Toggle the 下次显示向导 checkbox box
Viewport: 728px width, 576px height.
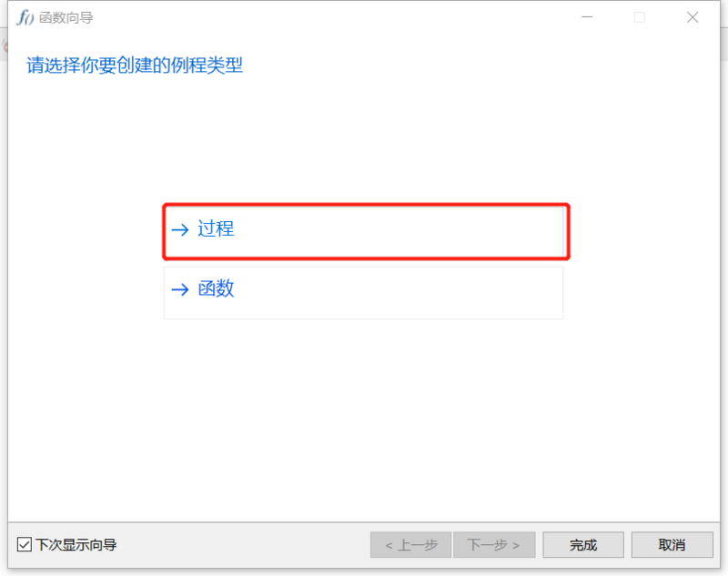pyautogui.click(x=25, y=544)
